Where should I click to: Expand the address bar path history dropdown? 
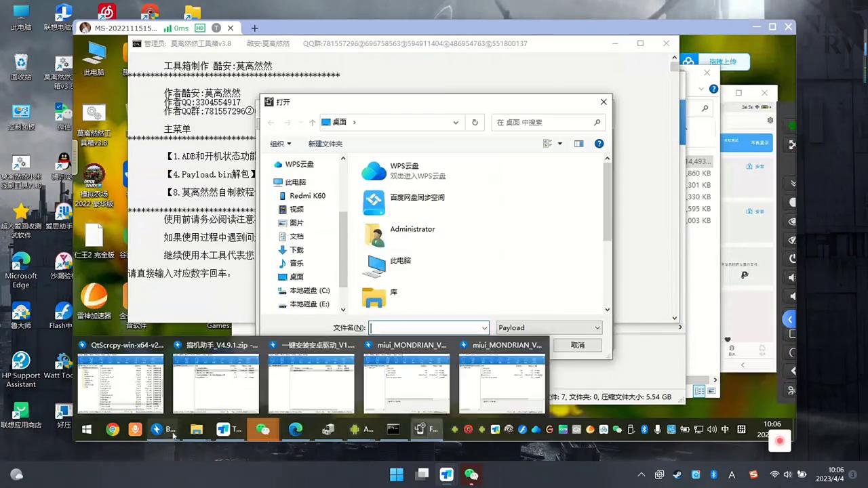click(x=456, y=123)
